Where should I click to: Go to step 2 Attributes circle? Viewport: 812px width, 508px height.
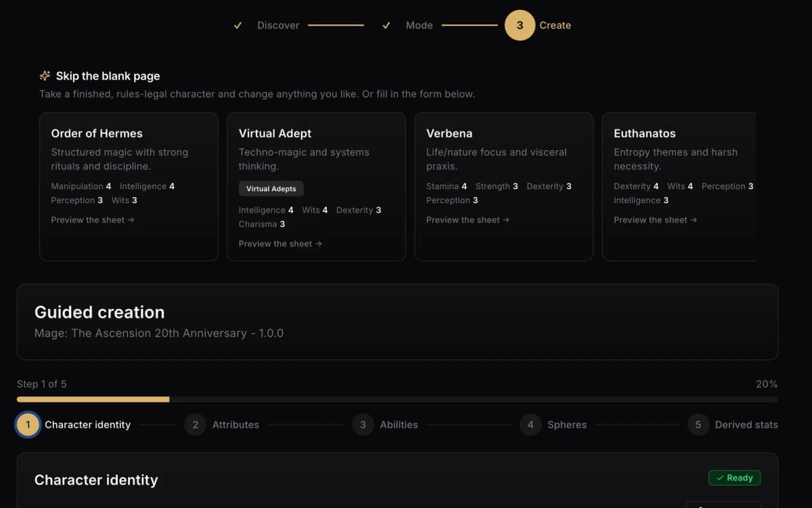196,425
